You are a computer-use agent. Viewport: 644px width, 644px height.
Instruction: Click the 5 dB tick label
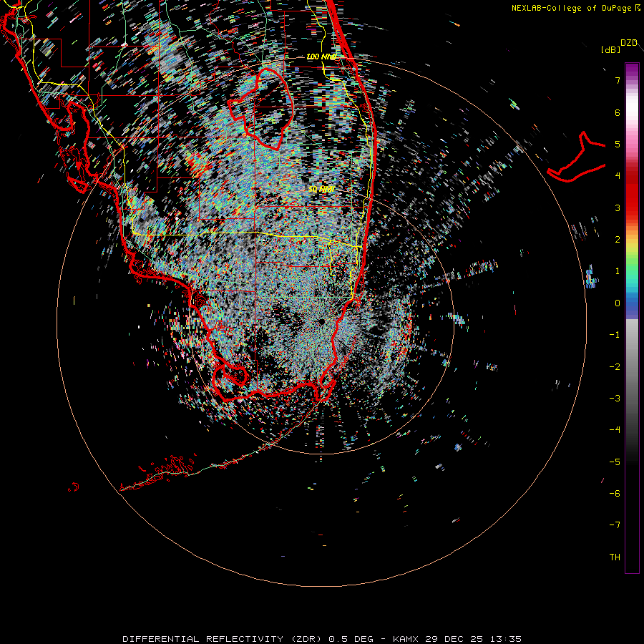click(x=618, y=144)
